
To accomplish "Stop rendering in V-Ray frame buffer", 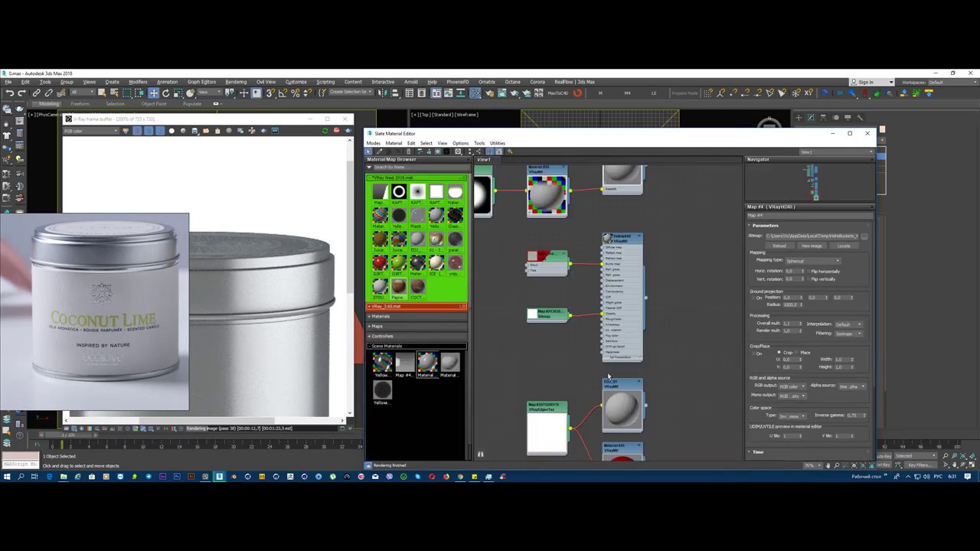I will point(336,131).
